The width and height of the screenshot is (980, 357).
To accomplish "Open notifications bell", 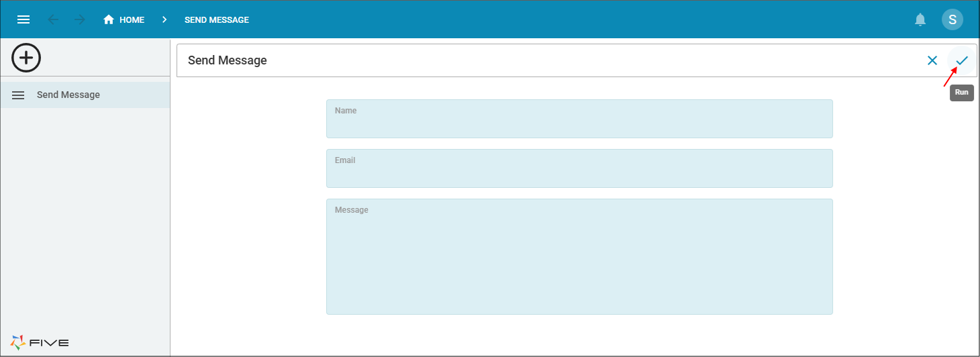I will [920, 19].
